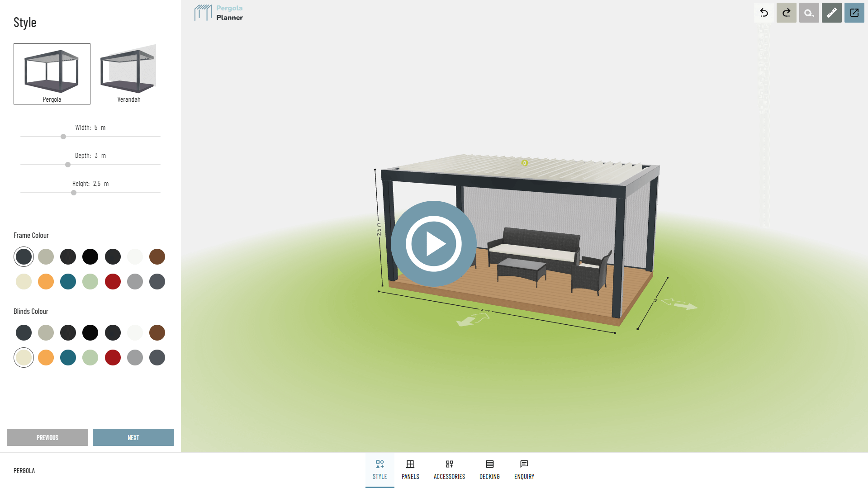The image size is (868, 488).
Task: Click the coffee table in the pergola
Action: pyautogui.click(x=522, y=271)
